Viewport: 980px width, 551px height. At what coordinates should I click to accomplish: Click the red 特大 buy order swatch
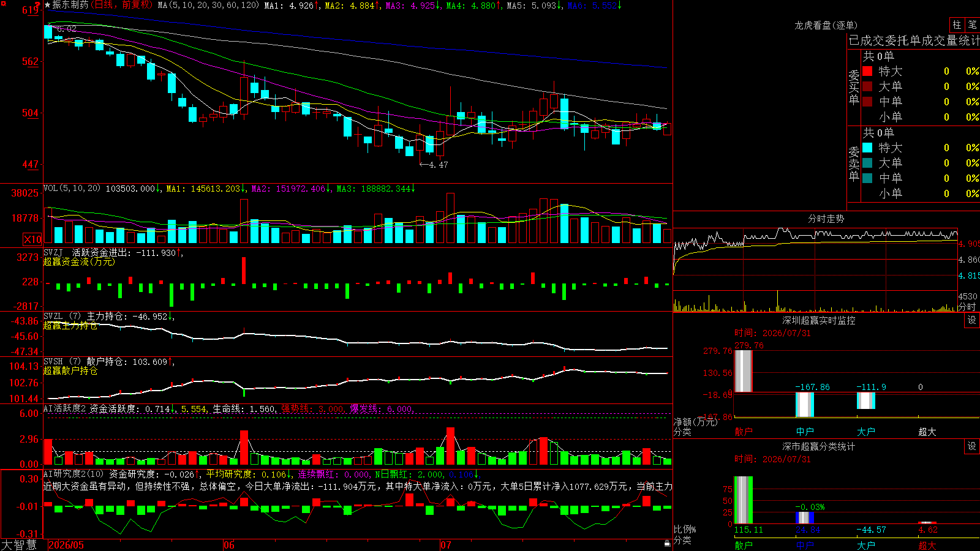click(x=867, y=71)
